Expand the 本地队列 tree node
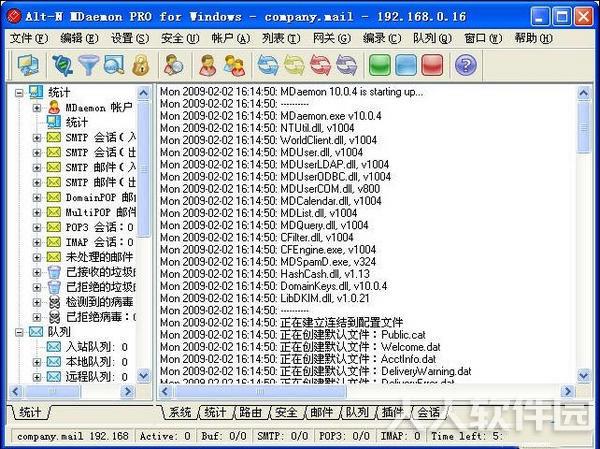Image resolution: width=600 pixels, height=449 pixels. pos(37,362)
